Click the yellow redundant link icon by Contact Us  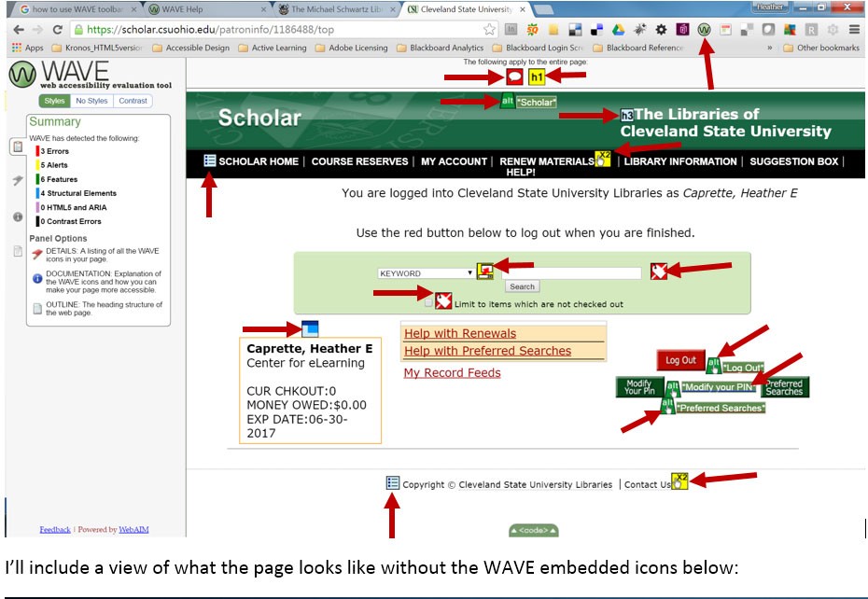click(x=679, y=481)
